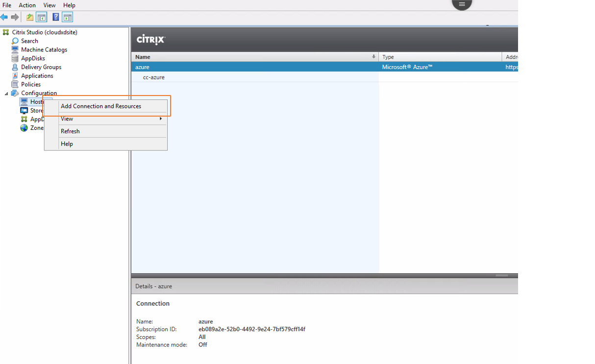Click the Details - azure panel header
This screenshot has height=364, width=595.
pyautogui.click(x=324, y=286)
